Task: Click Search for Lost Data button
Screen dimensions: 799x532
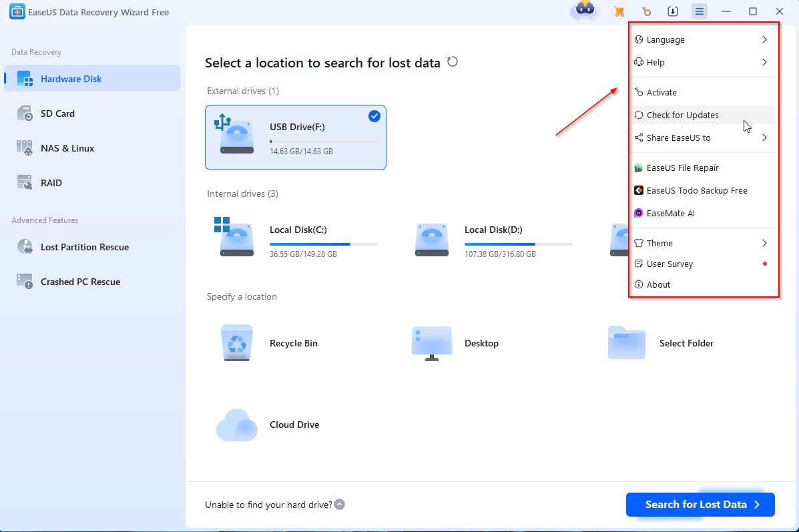Action: 700,505
